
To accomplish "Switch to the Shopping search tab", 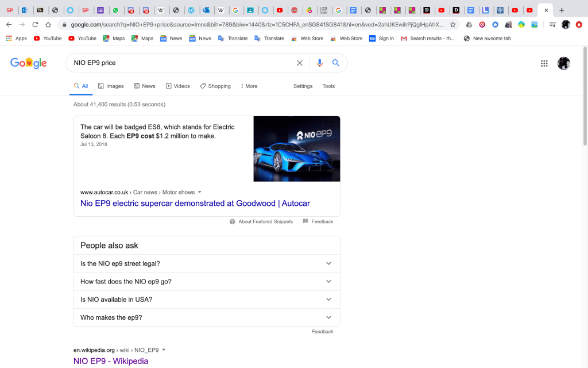I will pos(215,86).
